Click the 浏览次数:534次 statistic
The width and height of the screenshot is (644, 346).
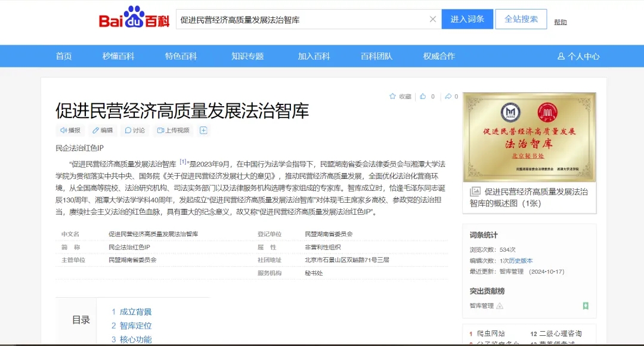[x=493, y=249]
